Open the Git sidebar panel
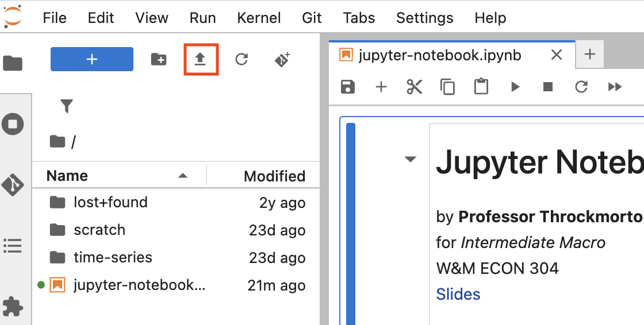 [x=13, y=185]
